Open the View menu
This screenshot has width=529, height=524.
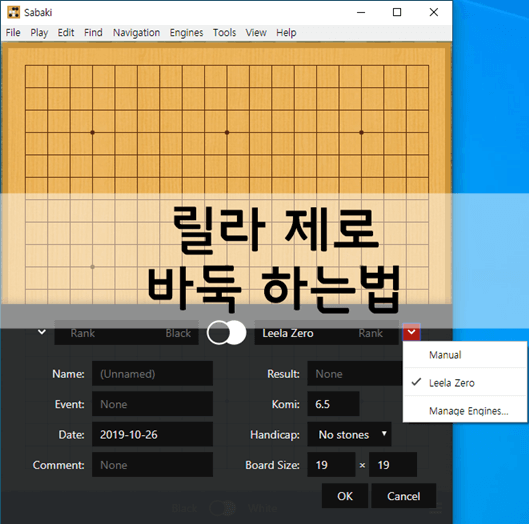tap(256, 33)
